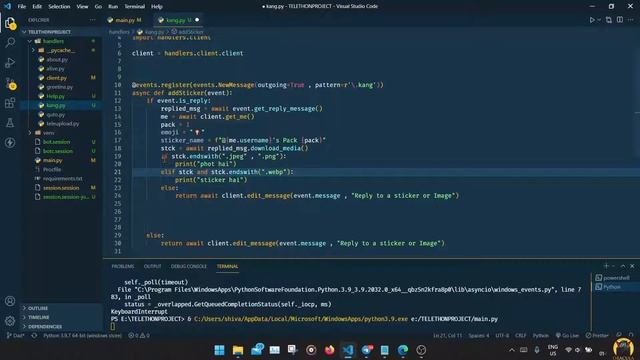
Task: Select the Terminal panel tab
Action: (x=227, y=266)
